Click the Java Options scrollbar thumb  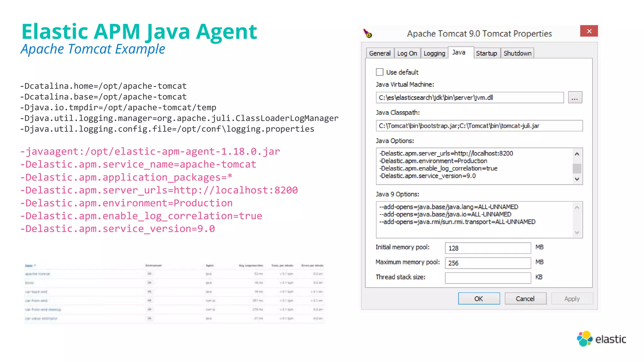[577, 168]
